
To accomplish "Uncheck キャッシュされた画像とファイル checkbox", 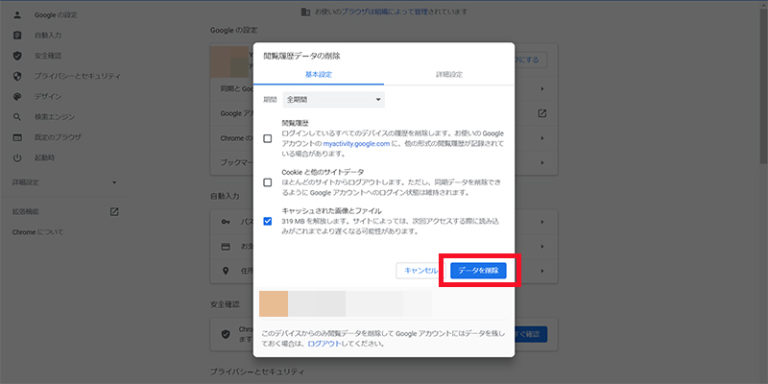I will coord(267,221).
